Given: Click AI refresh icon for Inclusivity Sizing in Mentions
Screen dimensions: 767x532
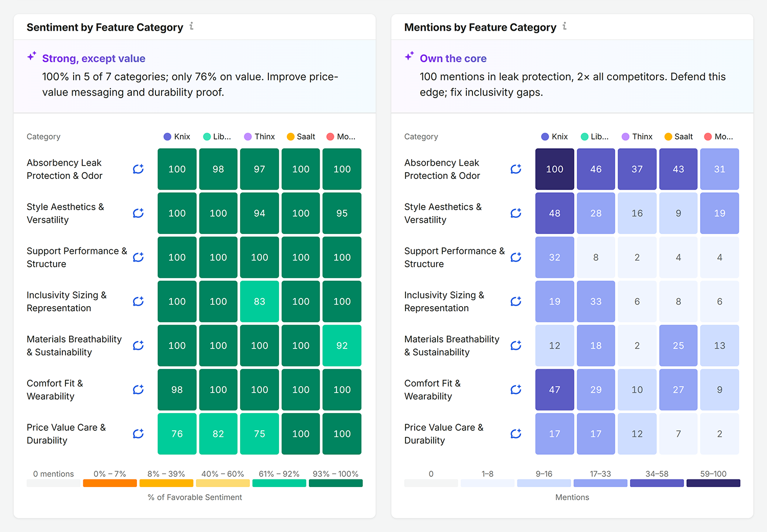Looking at the screenshot, I should click(516, 302).
